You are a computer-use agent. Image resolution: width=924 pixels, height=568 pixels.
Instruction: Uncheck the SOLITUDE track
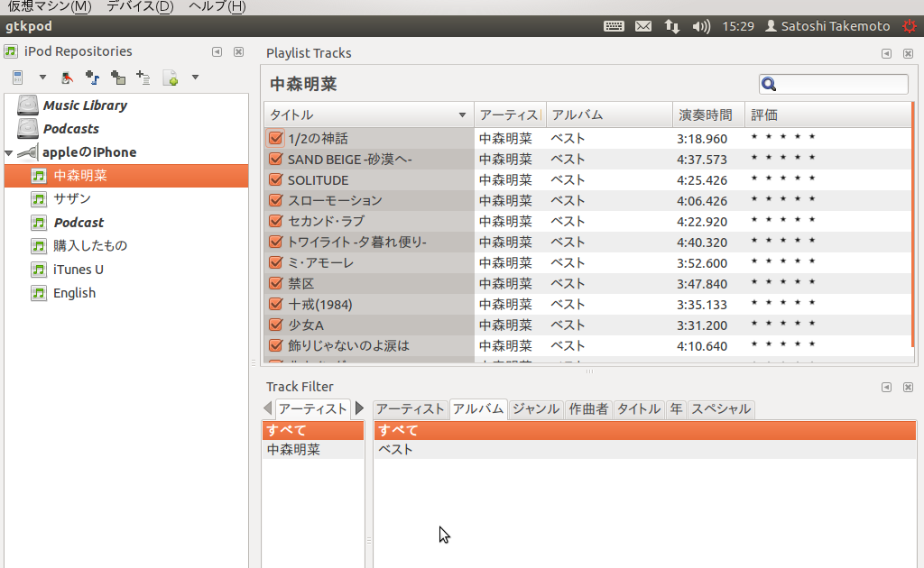pos(275,179)
